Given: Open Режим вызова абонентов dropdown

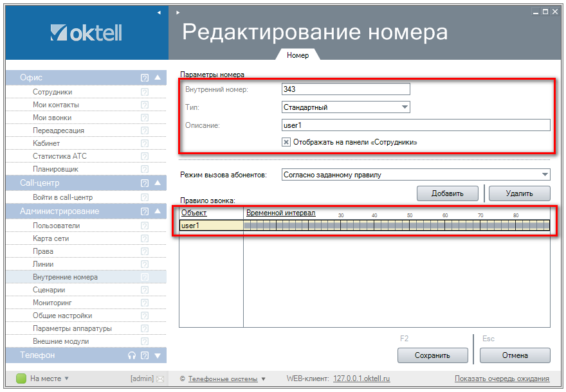Looking at the screenshot, I should point(545,174).
